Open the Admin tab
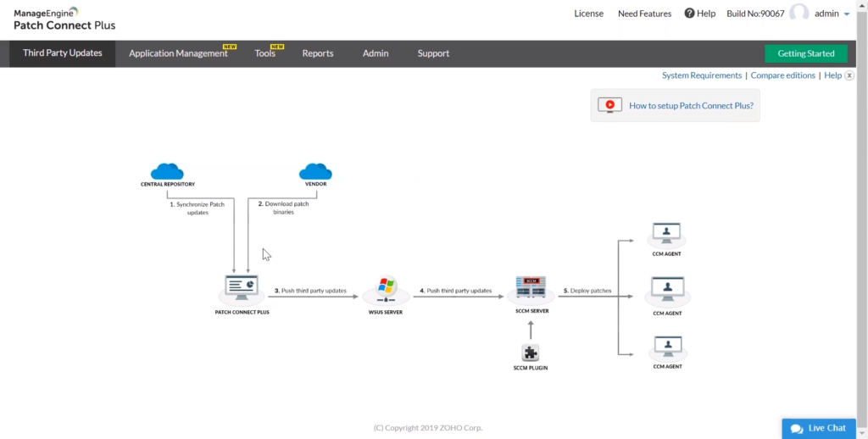The height and width of the screenshot is (439, 868). tap(376, 53)
